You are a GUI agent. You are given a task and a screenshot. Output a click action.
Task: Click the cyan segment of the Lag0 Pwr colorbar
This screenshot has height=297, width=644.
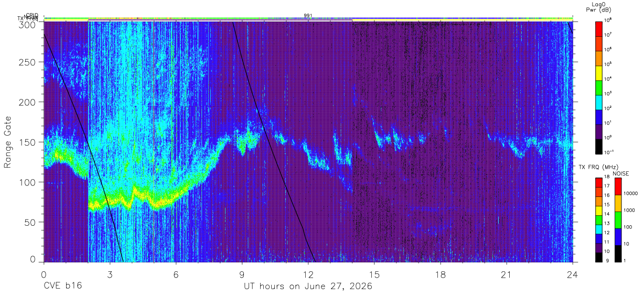598,101
